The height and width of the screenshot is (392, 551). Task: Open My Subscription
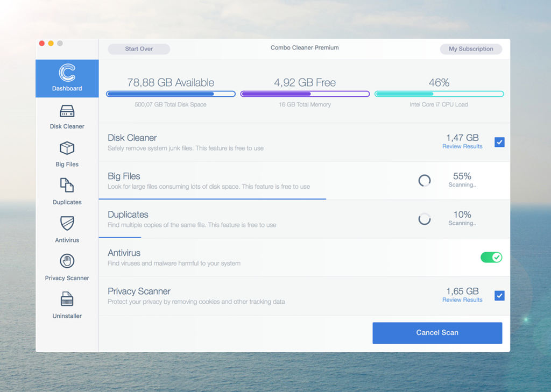click(471, 49)
